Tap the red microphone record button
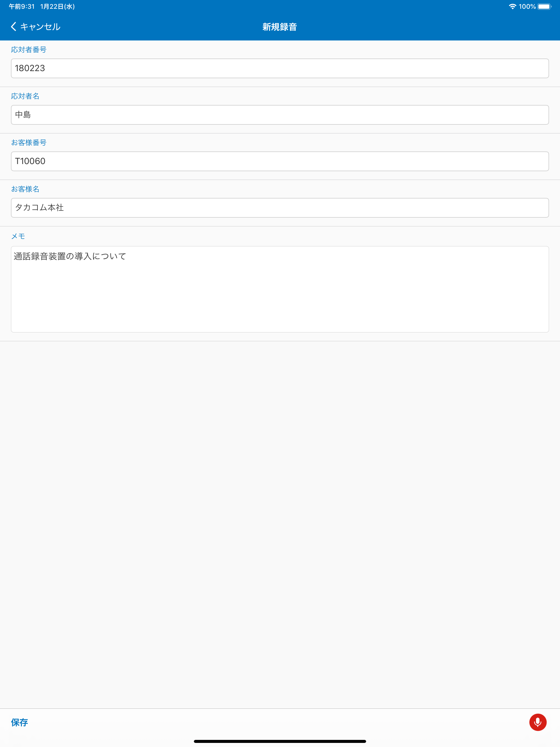The height and width of the screenshot is (747, 560). coord(538,722)
